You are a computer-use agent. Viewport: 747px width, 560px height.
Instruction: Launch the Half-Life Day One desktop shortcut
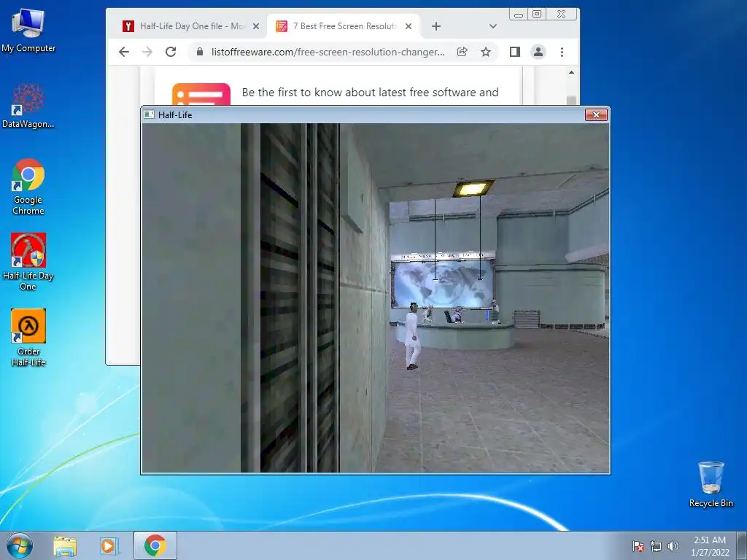28,262
